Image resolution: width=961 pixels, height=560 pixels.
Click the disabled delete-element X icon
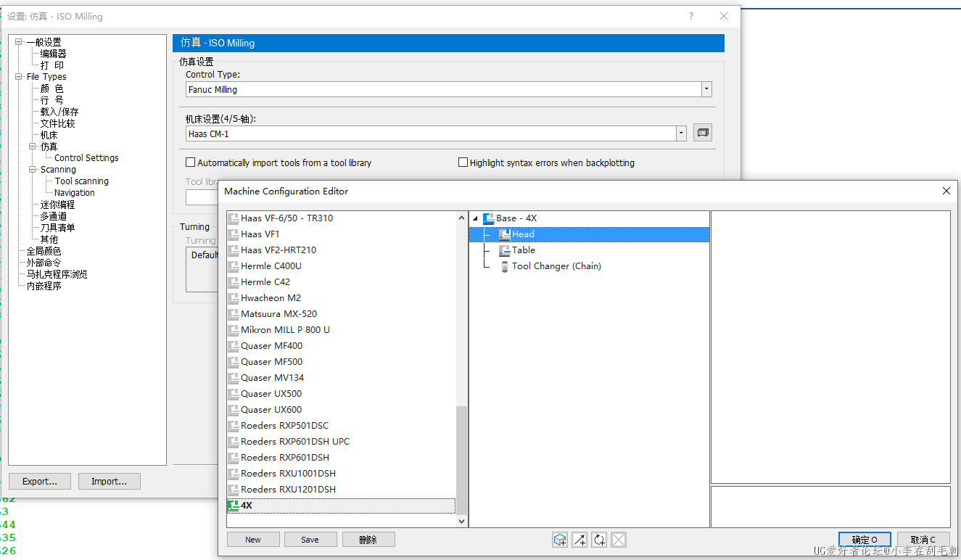pos(619,540)
